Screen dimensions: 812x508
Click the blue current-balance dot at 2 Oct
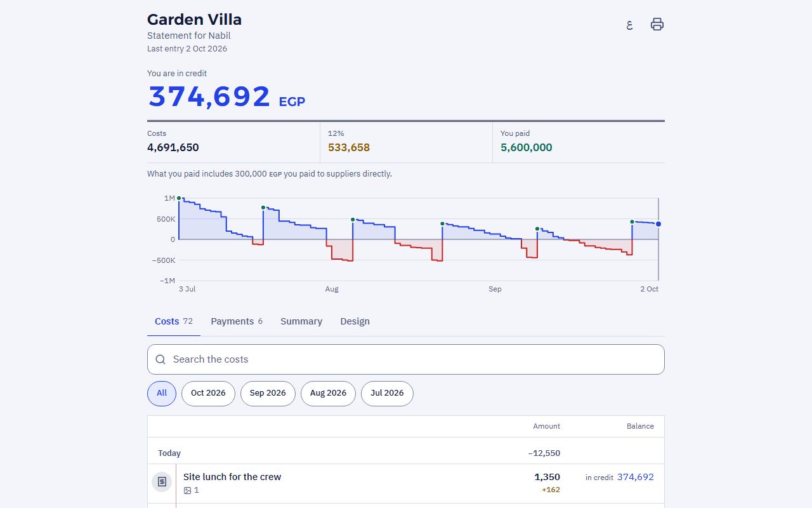pos(658,224)
